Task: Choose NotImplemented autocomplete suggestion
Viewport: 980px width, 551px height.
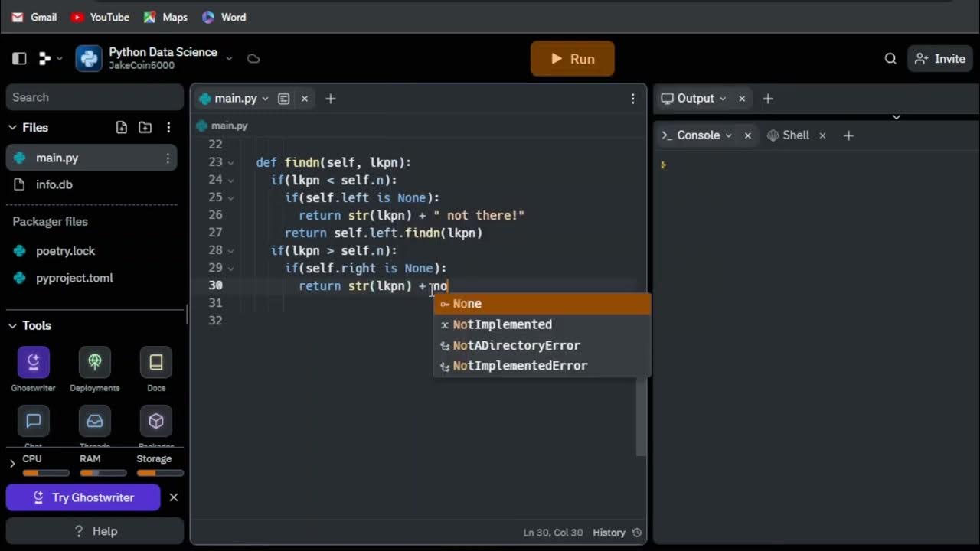Action: click(x=542, y=324)
